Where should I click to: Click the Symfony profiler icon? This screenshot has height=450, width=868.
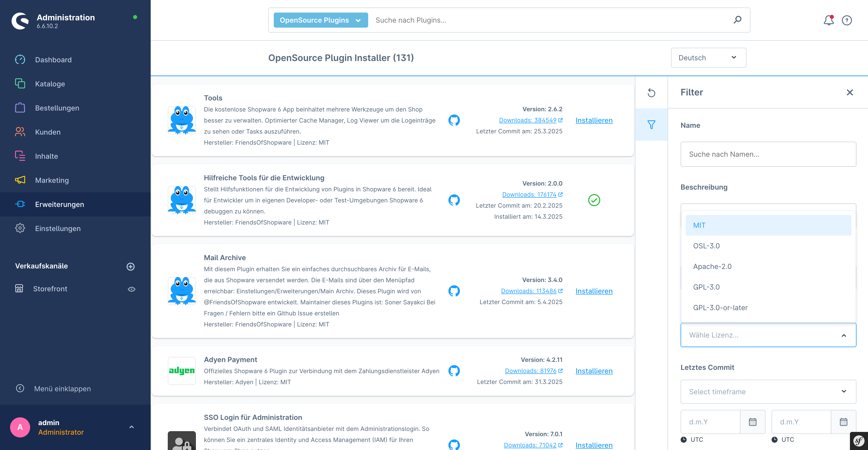coord(859,440)
